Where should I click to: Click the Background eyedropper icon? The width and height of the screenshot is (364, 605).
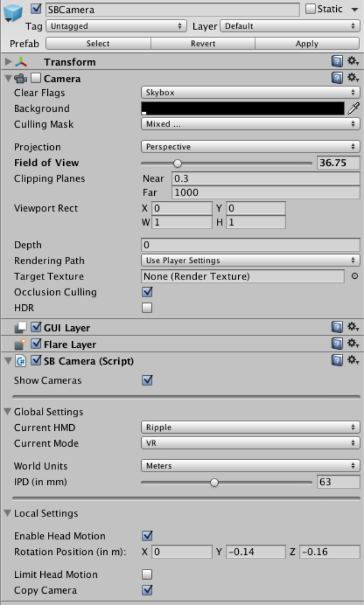click(x=353, y=109)
